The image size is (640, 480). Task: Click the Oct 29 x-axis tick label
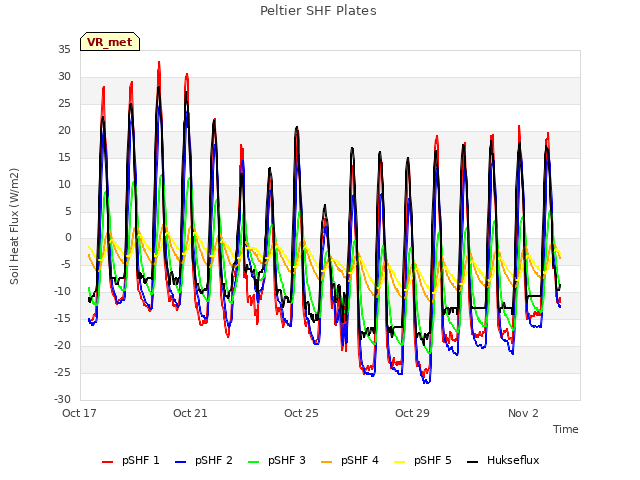[412, 413]
